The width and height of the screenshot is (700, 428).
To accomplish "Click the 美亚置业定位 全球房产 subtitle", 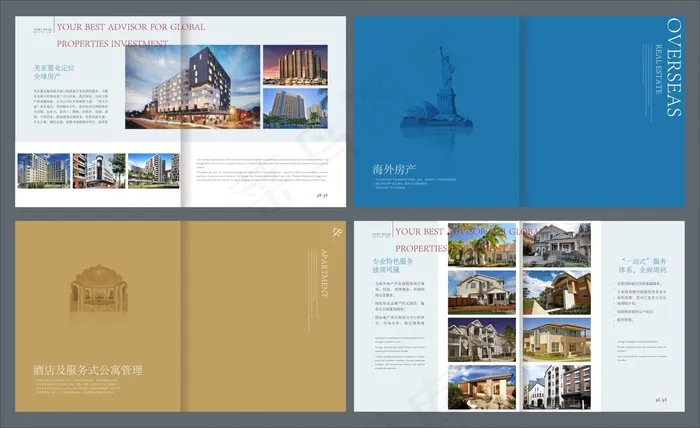I will click(54, 72).
